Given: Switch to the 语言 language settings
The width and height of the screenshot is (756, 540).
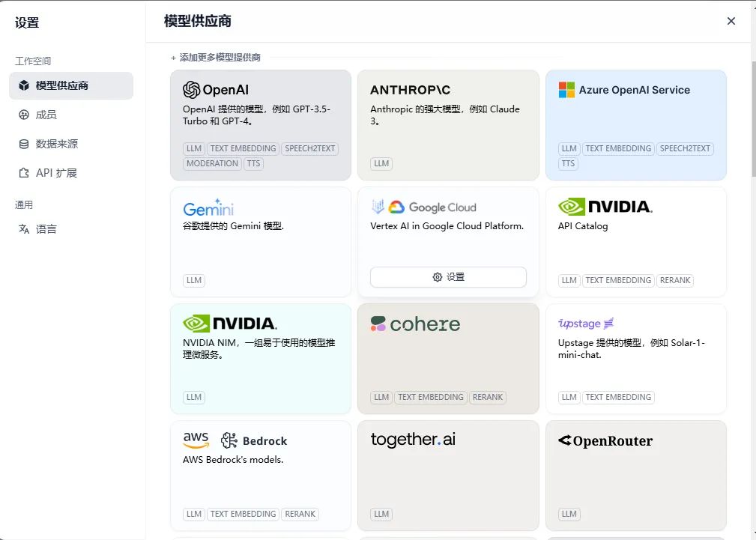Looking at the screenshot, I should coord(46,229).
